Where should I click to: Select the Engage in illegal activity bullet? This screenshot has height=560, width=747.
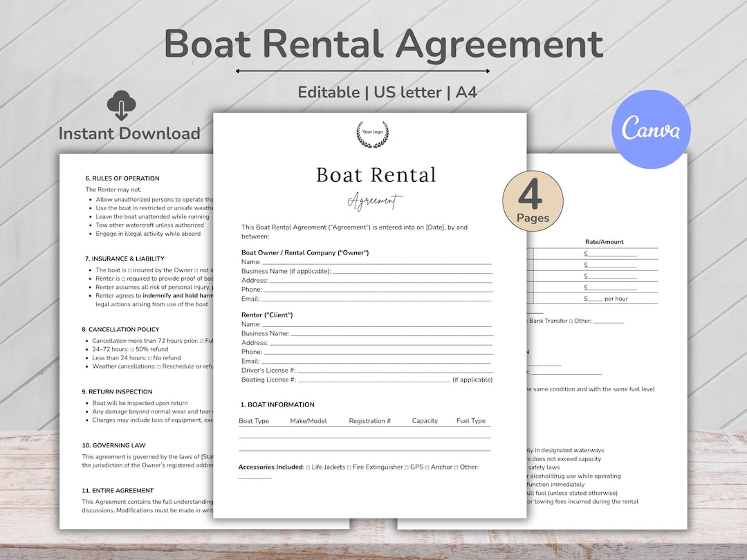coord(148,234)
